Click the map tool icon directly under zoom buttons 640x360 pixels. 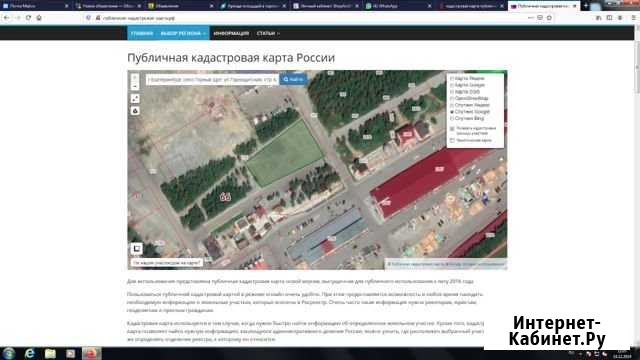point(135,99)
